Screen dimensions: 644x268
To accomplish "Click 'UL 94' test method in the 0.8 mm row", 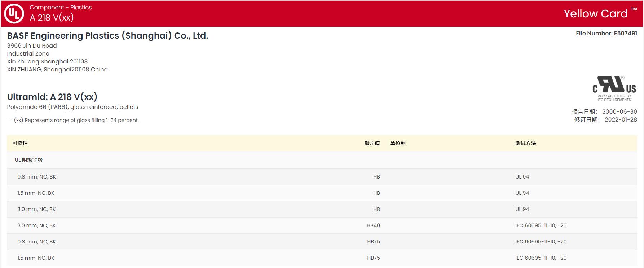I will (522, 177).
